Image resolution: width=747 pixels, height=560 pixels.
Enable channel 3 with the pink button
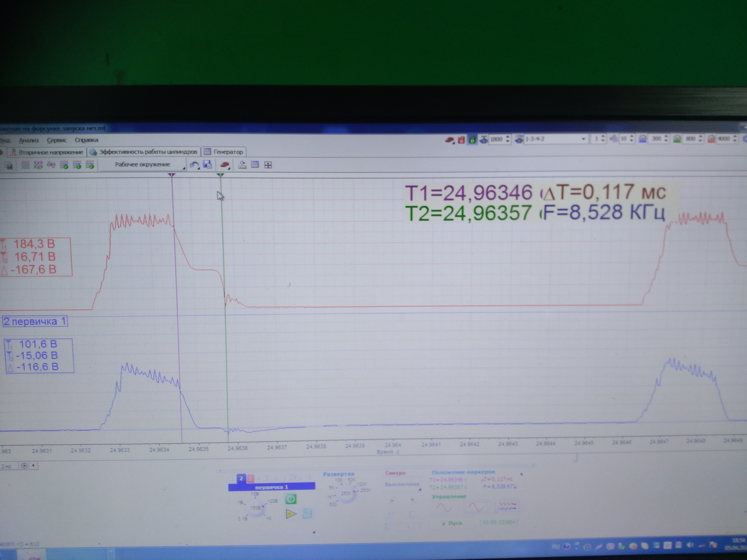pos(250,479)
